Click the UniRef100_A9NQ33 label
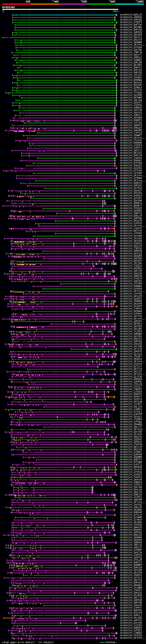Image resolution: width=146 pixels, height=644 pixels. [x=131, y=108]
